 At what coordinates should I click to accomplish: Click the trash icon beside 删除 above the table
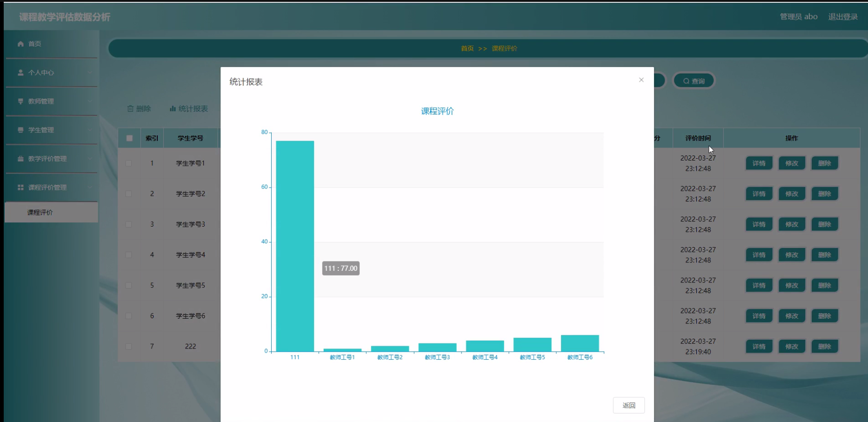coord(131,108)
